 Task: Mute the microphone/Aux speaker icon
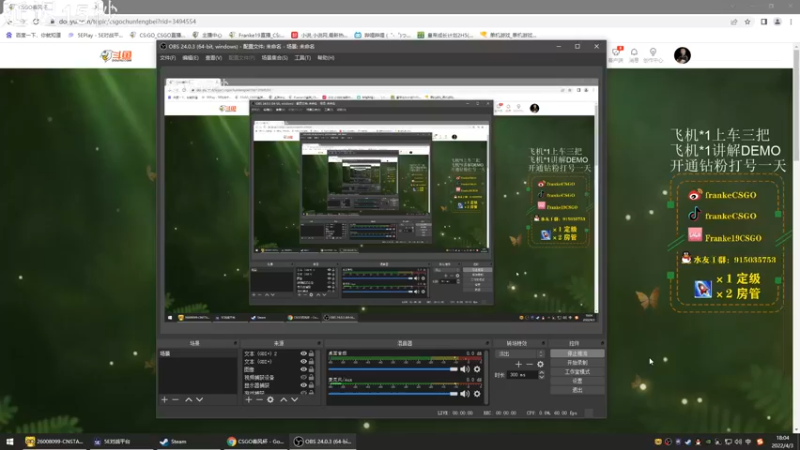465,393
